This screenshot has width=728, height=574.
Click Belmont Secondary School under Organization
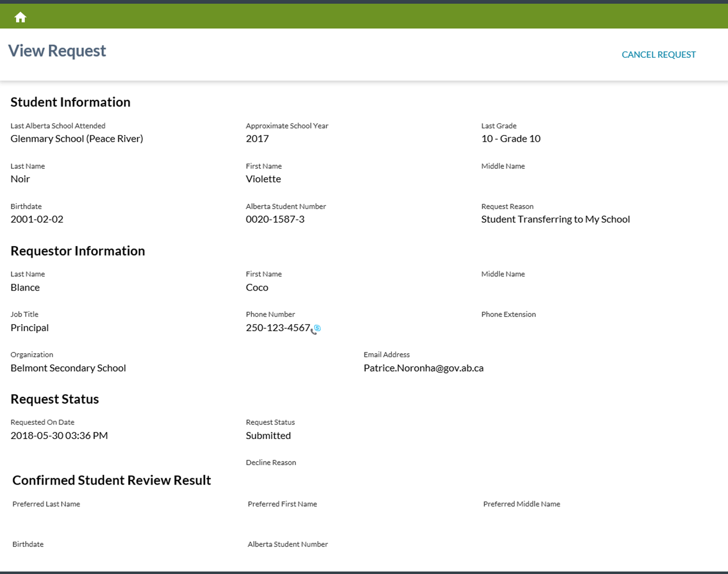(x=68, y=368)
